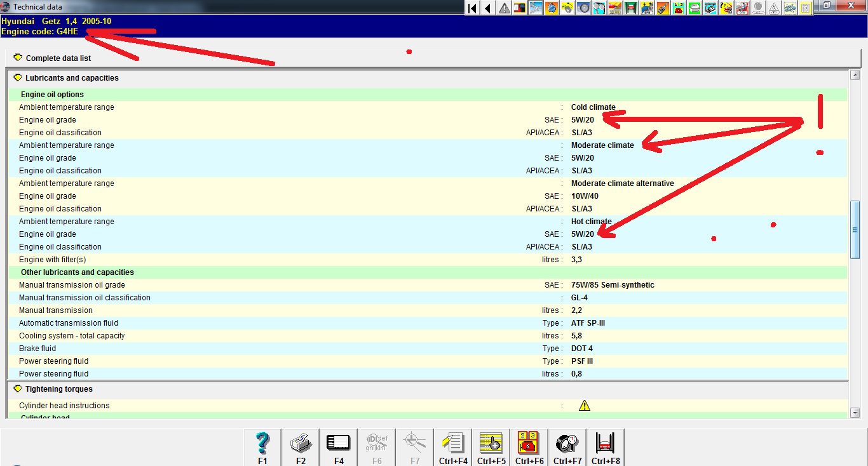868x466 pixels.
Task: Click the '0,8' power steering litres value
Action: [576, 374]
